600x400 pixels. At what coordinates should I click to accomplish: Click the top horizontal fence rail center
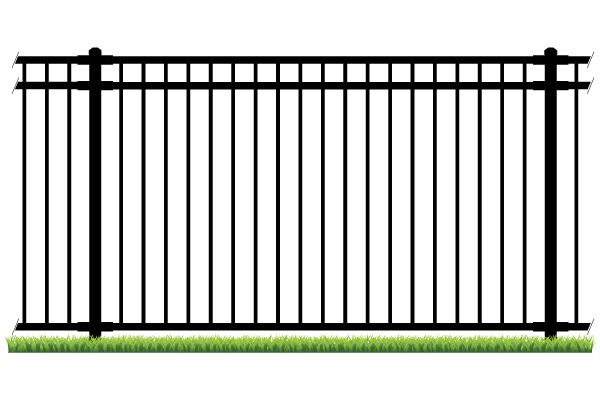pos(300,62)
